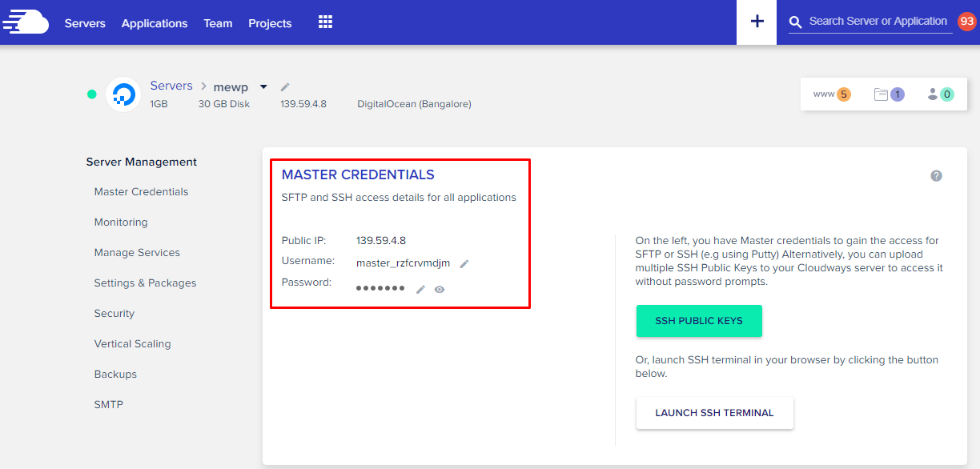Click the MASTER CREDENTIALS heading
980x469 pixels.
[358, 174]
